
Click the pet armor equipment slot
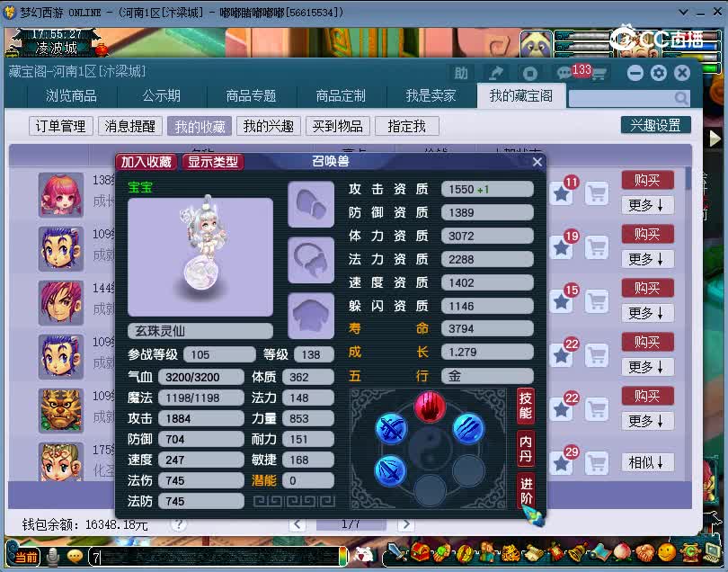pos(311,315)
